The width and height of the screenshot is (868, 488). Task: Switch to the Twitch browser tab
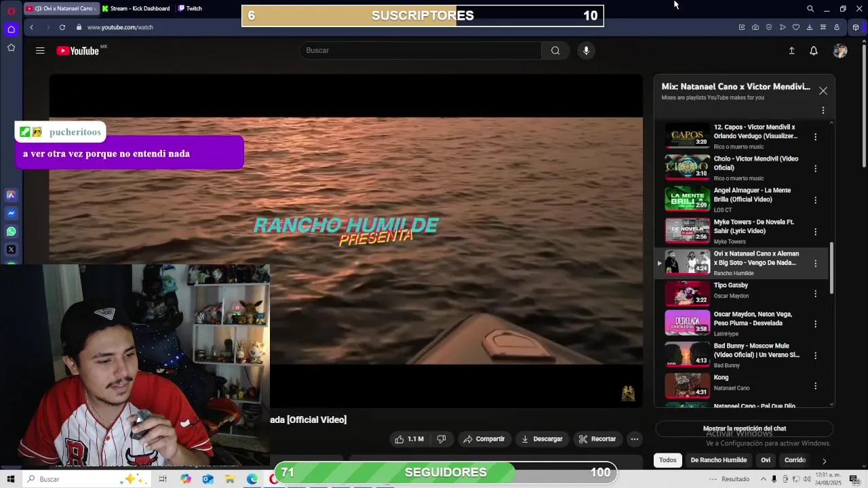coord(191,9)
